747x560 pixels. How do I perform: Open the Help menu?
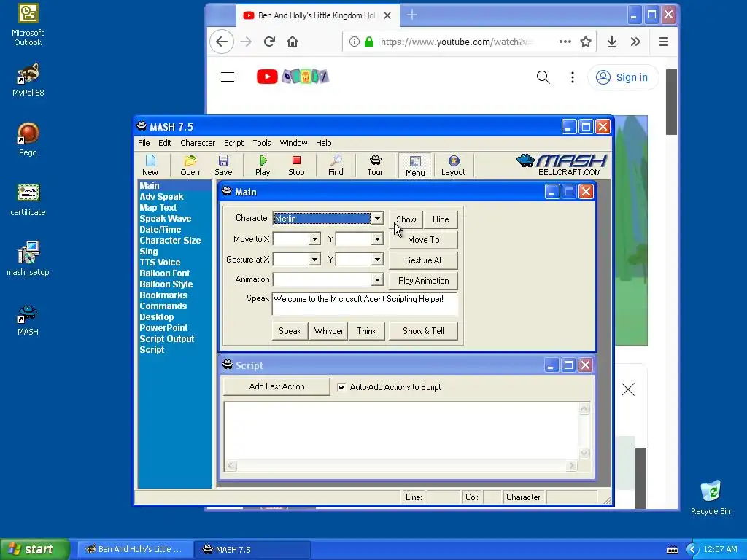point(323,143)
